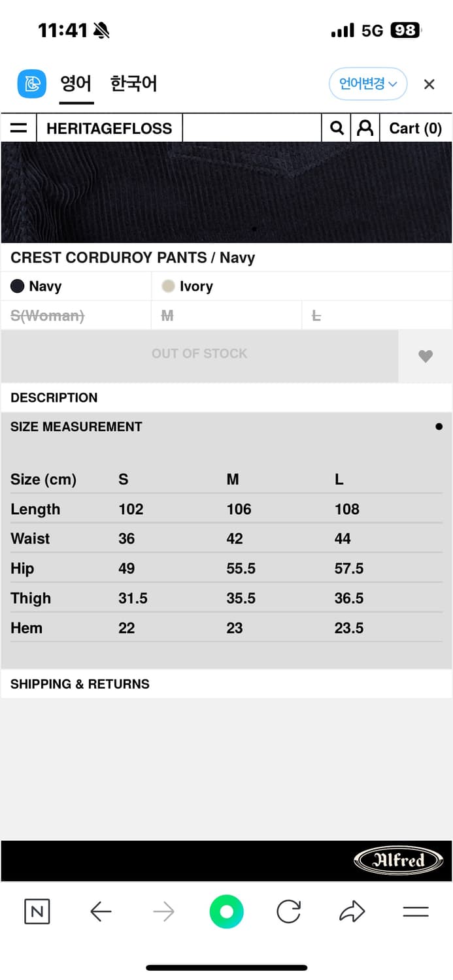Share the page via share arrow
This screenshot has height=980, width=453.
tap(352, 911)
